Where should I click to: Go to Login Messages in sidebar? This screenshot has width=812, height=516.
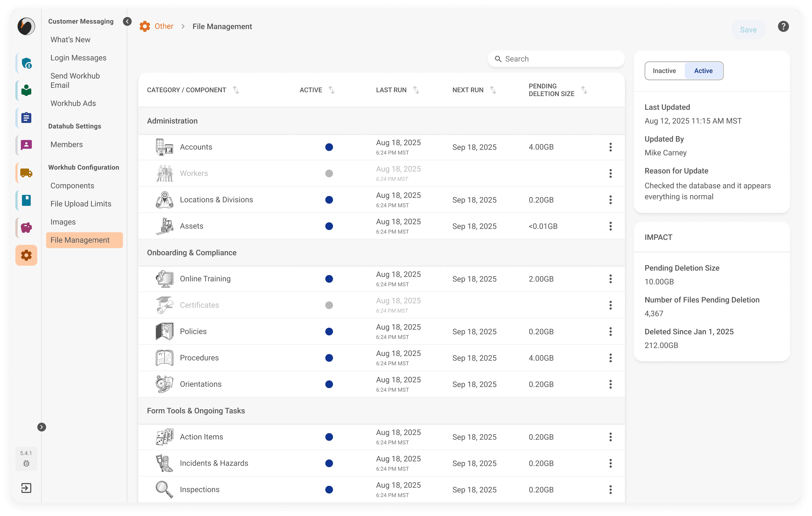click(x=78, y=58)
